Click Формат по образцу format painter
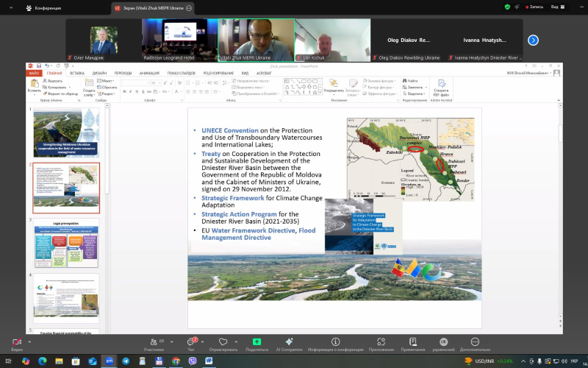The height and width of the screenshot is (368, 588). click(x=60, y=93)
